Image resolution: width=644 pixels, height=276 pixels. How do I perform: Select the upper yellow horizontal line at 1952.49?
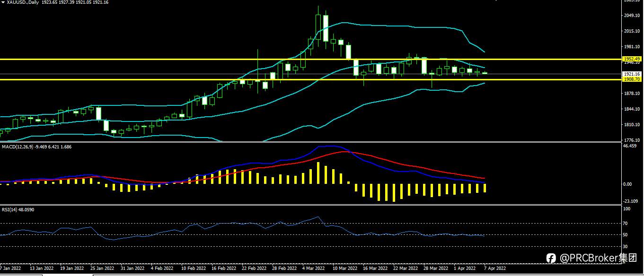click(310, 59)
